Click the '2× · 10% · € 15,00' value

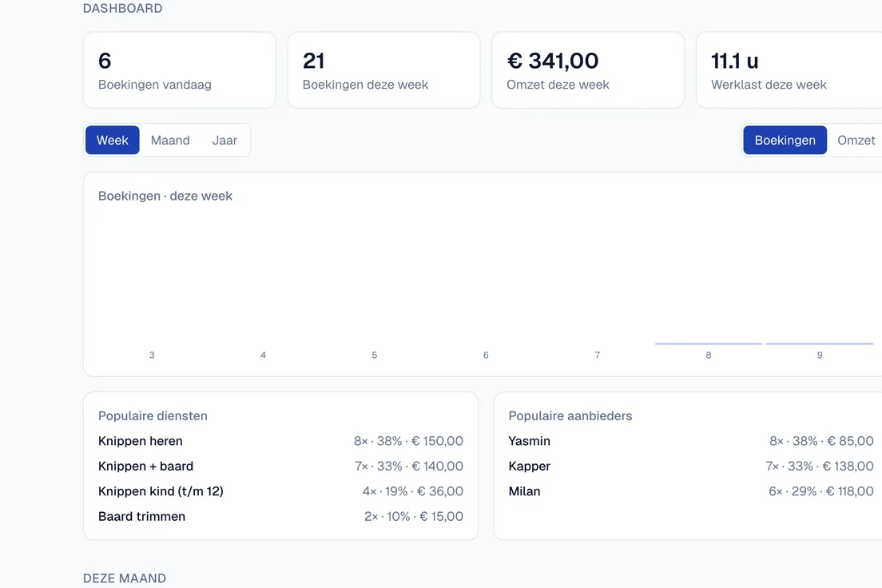pyautogui.click(x=414, y=517)
